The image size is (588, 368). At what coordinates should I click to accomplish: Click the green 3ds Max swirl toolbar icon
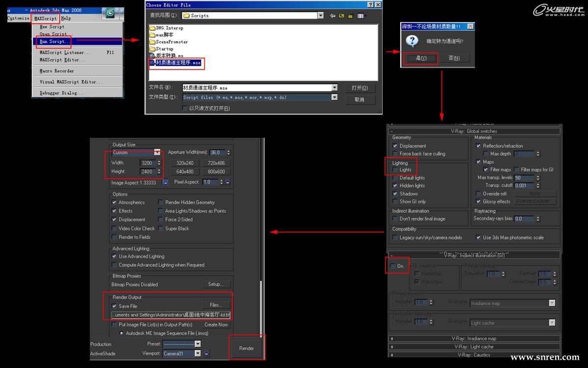click(x=111, y=14)
